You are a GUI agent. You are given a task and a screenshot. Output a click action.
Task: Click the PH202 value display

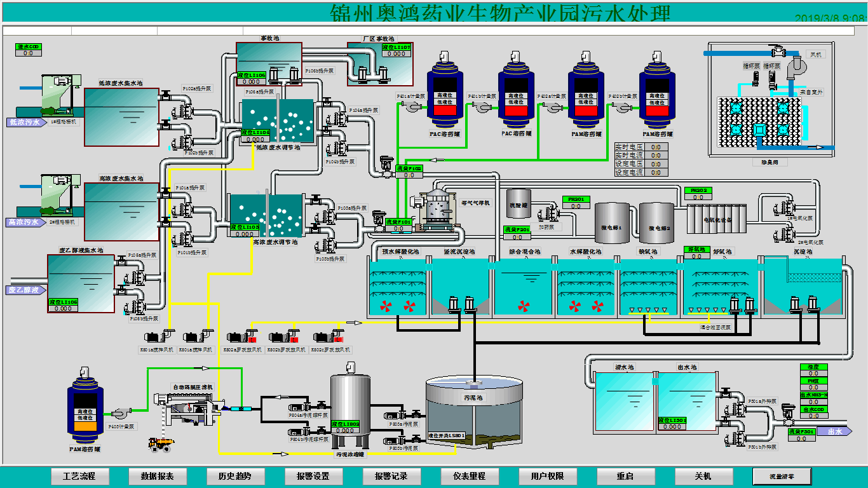pos(698,197)
